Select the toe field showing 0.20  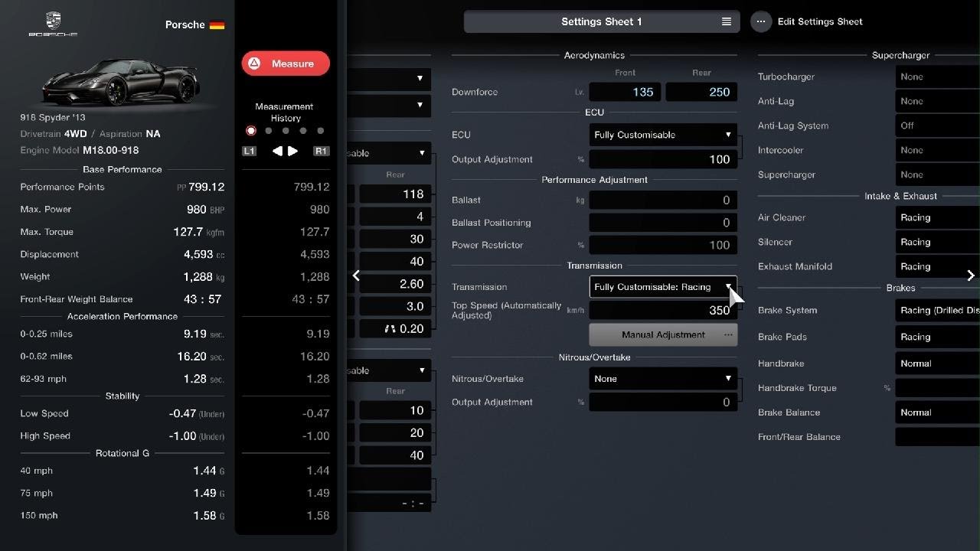[395, 328]
